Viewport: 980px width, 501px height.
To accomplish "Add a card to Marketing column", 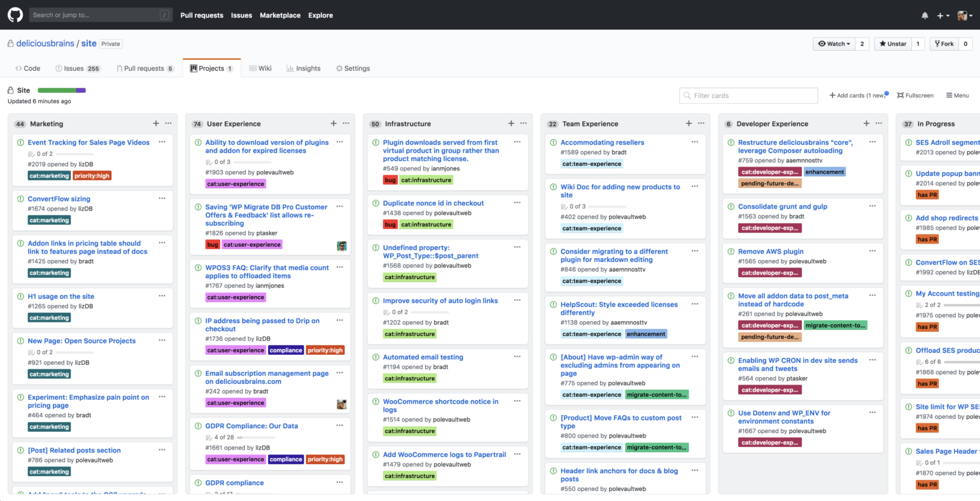I will coord(156,123).
